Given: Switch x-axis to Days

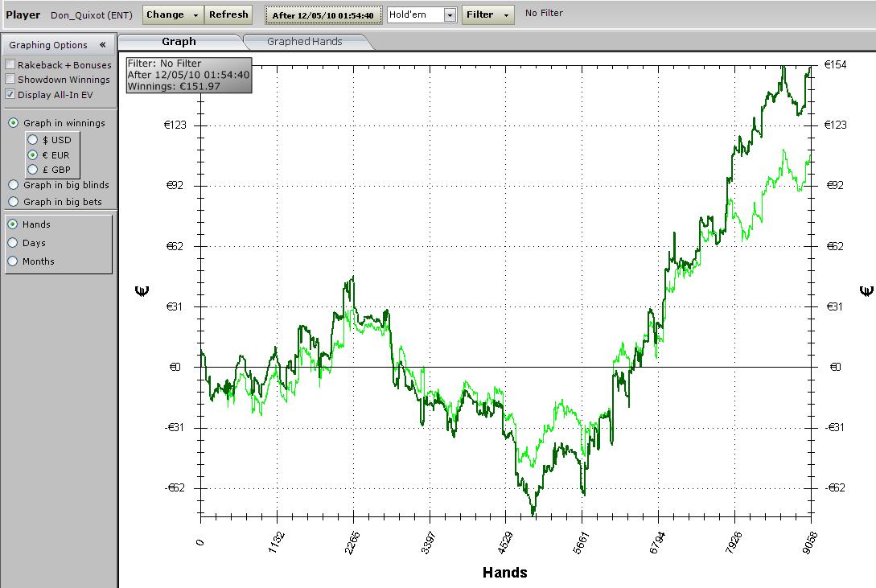Looking at the screenshot, I should [14, 243].
